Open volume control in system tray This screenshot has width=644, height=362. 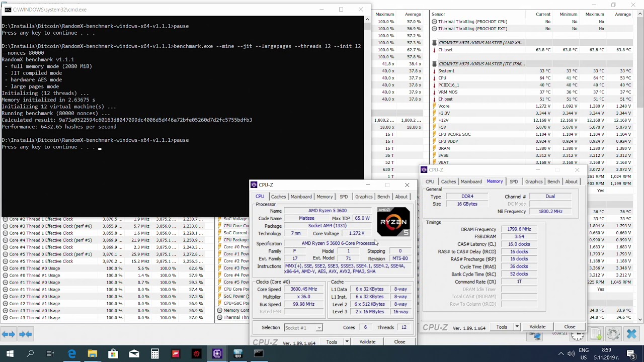tap(571, 354)
